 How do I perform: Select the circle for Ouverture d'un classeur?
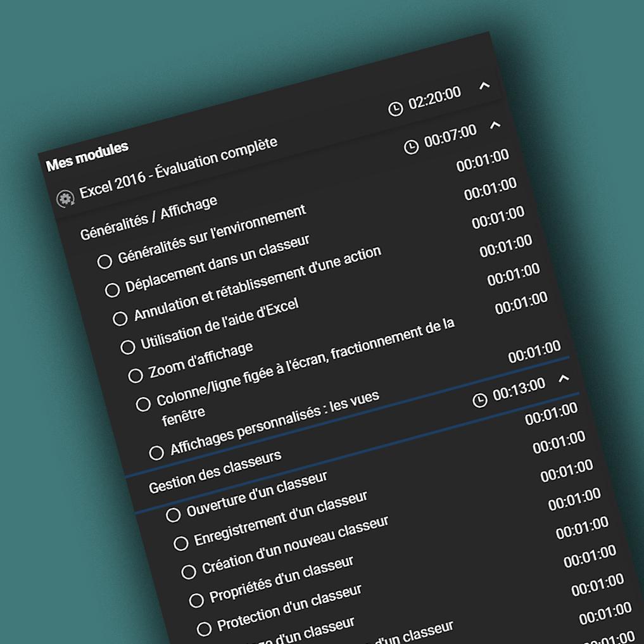[174, 515]
